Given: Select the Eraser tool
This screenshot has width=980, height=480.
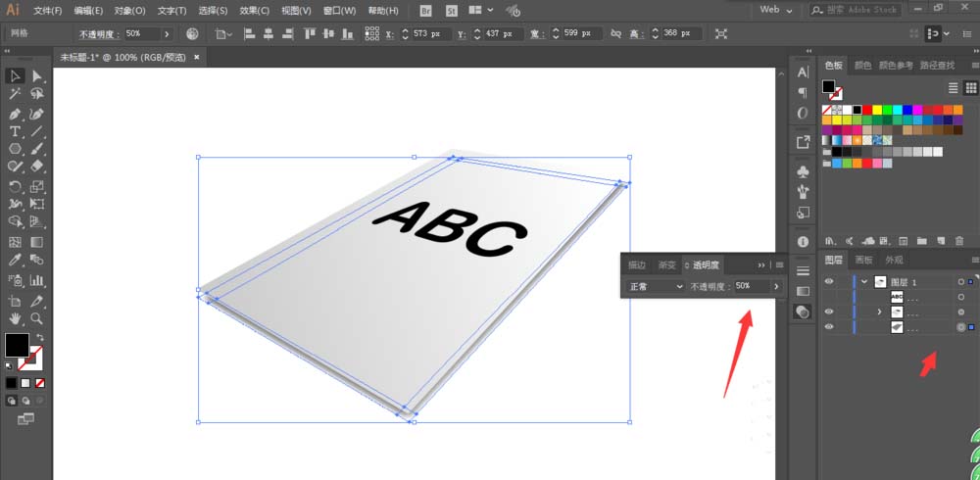Looking at the screenshot, I should [x=37, y=167].
